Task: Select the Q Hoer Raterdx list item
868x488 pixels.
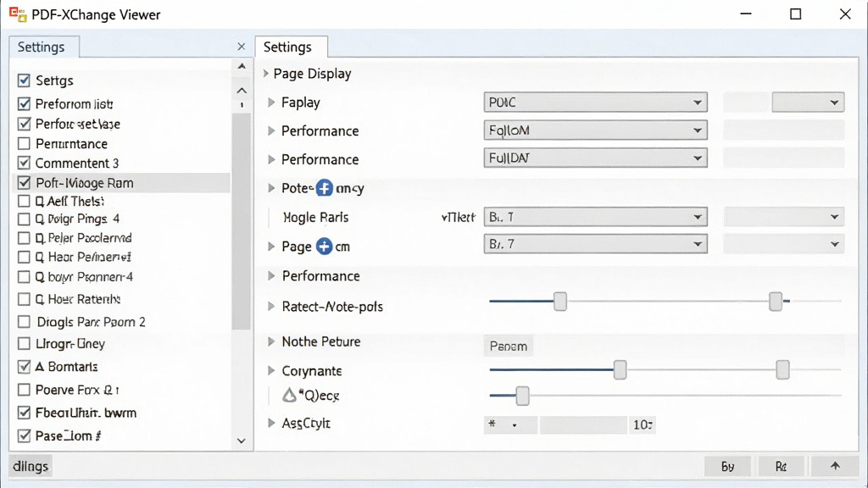Action: coord(77,299)
